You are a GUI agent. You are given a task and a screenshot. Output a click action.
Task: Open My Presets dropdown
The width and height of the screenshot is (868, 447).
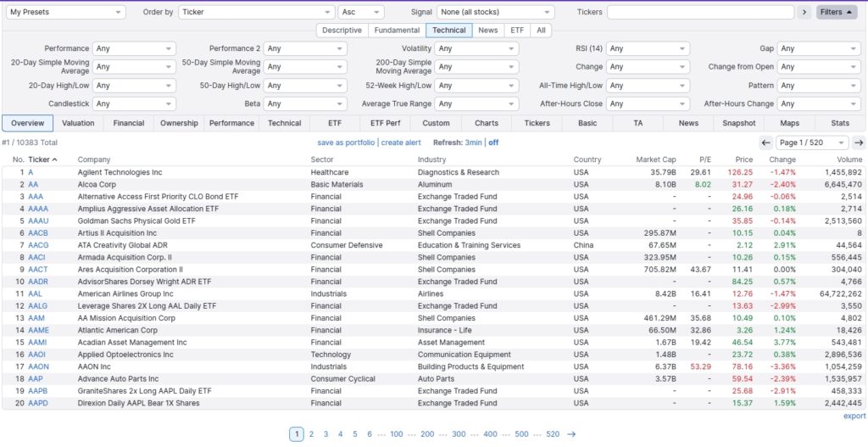click(66, 12)
